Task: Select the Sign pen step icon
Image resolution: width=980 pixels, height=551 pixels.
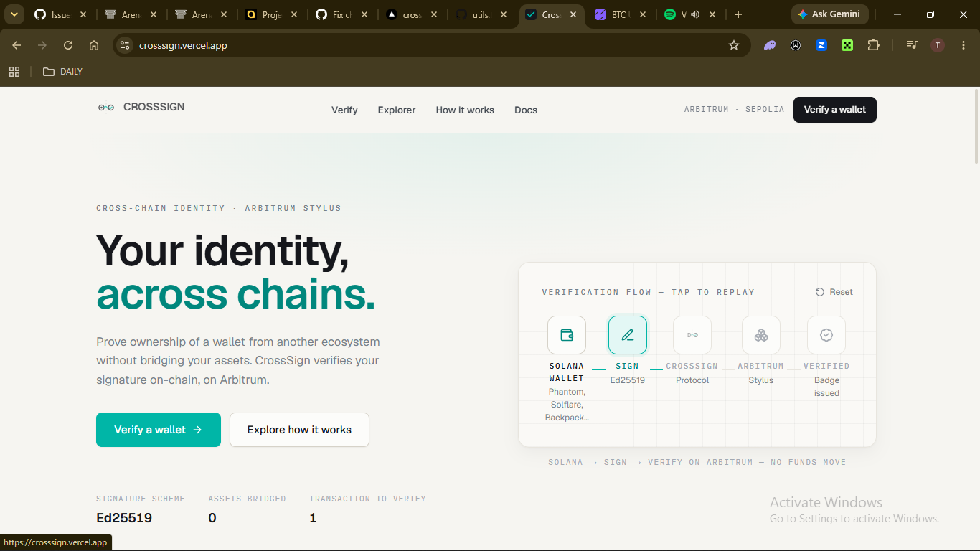Action: pos(628,335)
